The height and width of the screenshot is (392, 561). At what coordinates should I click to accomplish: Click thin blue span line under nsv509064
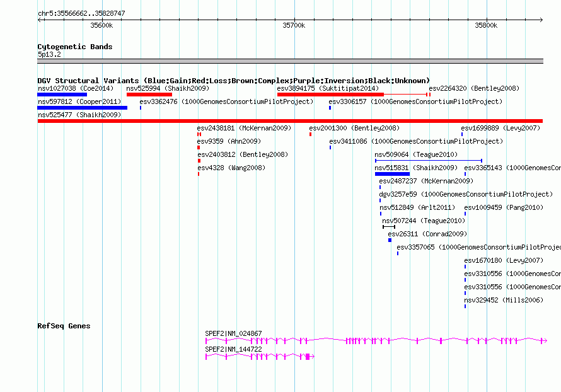(x=429, y=161)
